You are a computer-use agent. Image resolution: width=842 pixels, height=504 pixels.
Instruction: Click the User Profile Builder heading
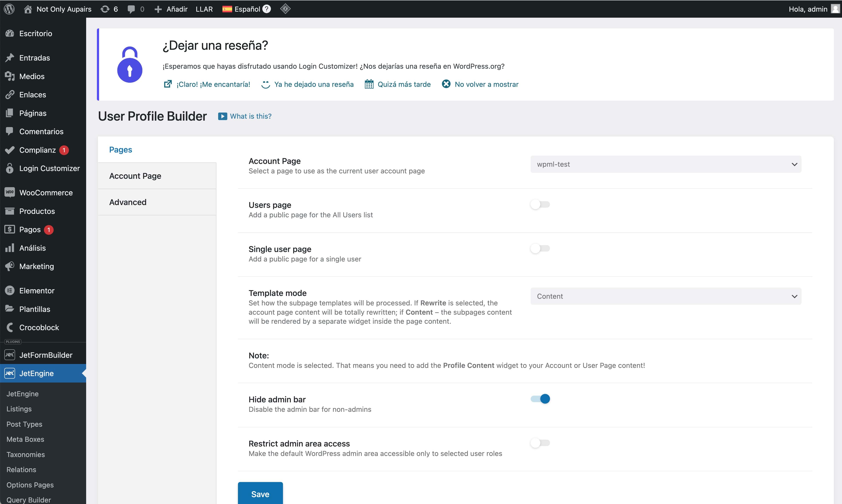[x=152, y=116]
